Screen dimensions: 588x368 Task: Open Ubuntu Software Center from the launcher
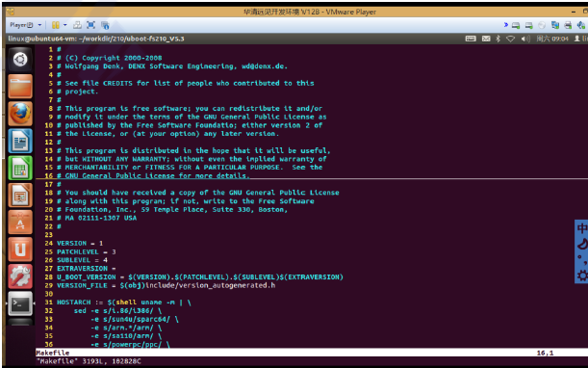coord(20,222)
